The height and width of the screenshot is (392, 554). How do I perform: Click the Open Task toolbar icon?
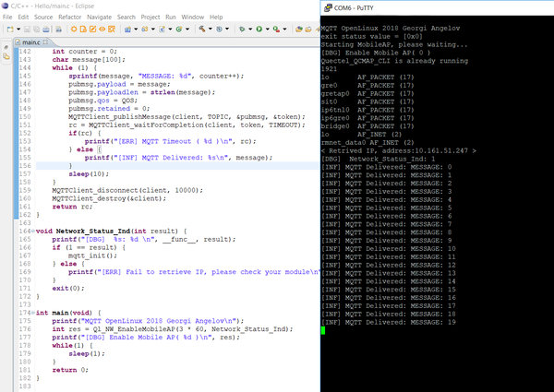[308, 29]
